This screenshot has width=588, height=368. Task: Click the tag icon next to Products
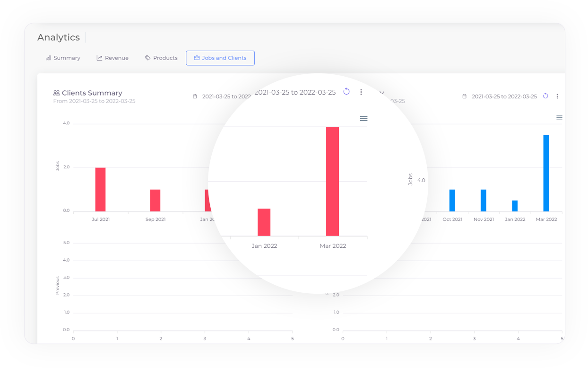coord(147,57)
